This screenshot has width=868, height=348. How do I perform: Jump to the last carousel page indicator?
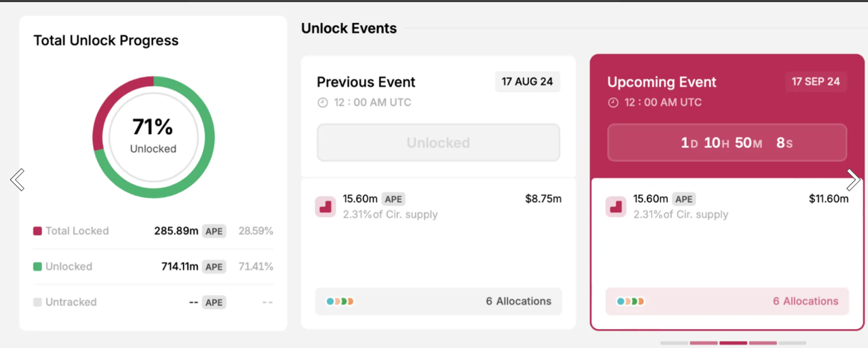point(793,343)
